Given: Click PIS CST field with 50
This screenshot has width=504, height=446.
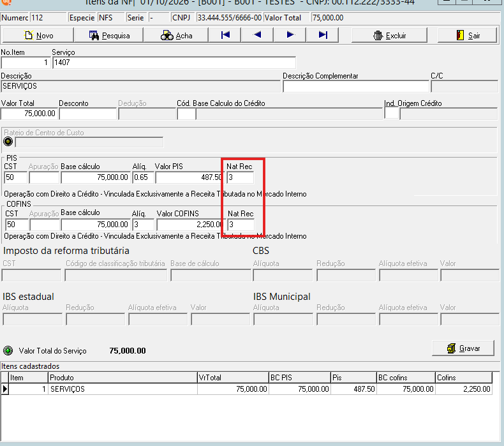Looking at the screenshot, I should click(x=16, y=177).
